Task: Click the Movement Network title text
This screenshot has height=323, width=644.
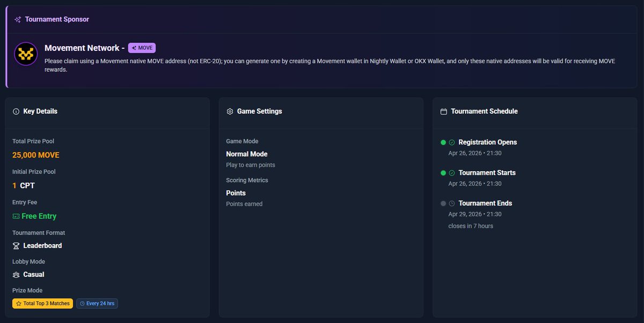Action: (84, 48)
